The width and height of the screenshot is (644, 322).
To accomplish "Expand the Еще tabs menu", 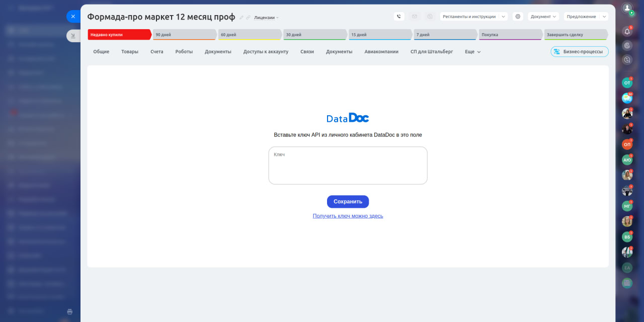I will tap(472, 52).
